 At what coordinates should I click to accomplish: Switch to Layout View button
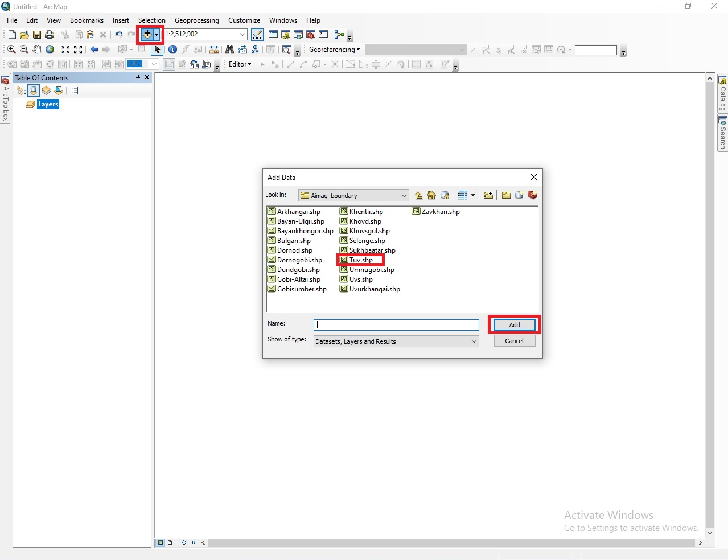click(x=170, y=542)
